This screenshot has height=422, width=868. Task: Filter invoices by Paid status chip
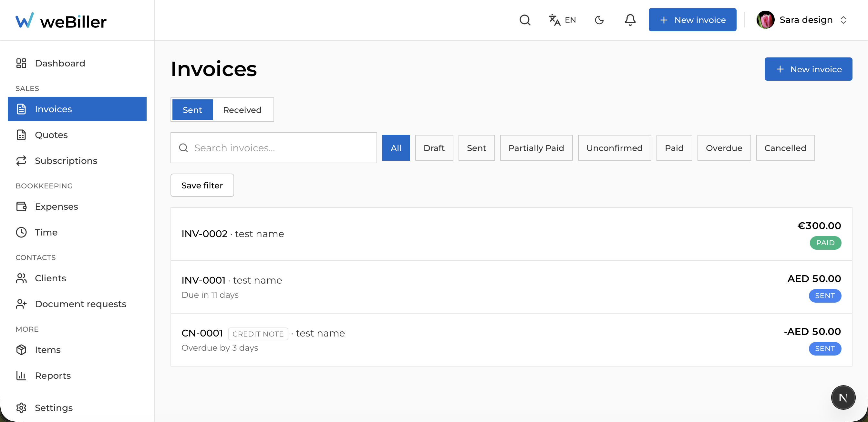click(674, 148)
